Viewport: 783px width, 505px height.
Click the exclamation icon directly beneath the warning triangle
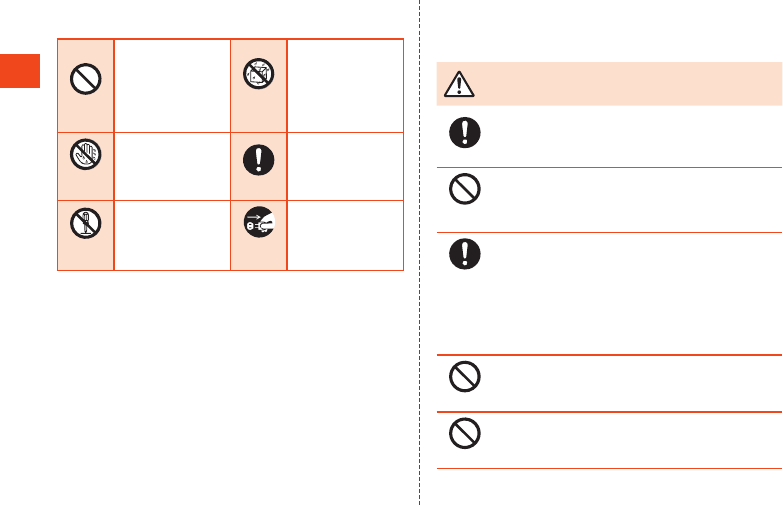464,135
